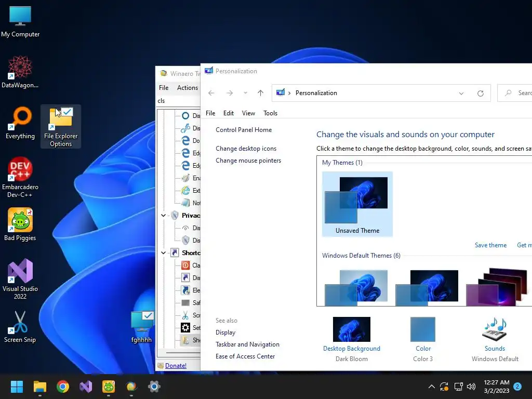
Task: Launch Bad Piggies desktop icon
Action: 20,224
